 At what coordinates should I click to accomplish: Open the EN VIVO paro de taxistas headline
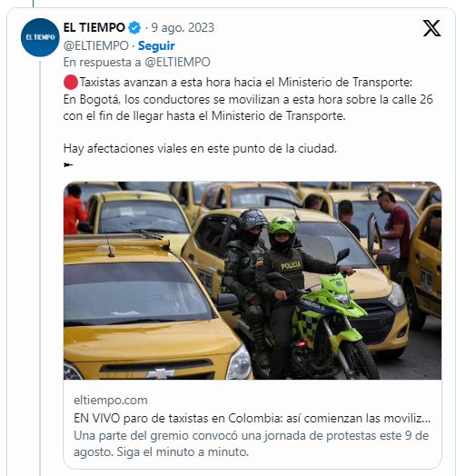tap(252, 419)
